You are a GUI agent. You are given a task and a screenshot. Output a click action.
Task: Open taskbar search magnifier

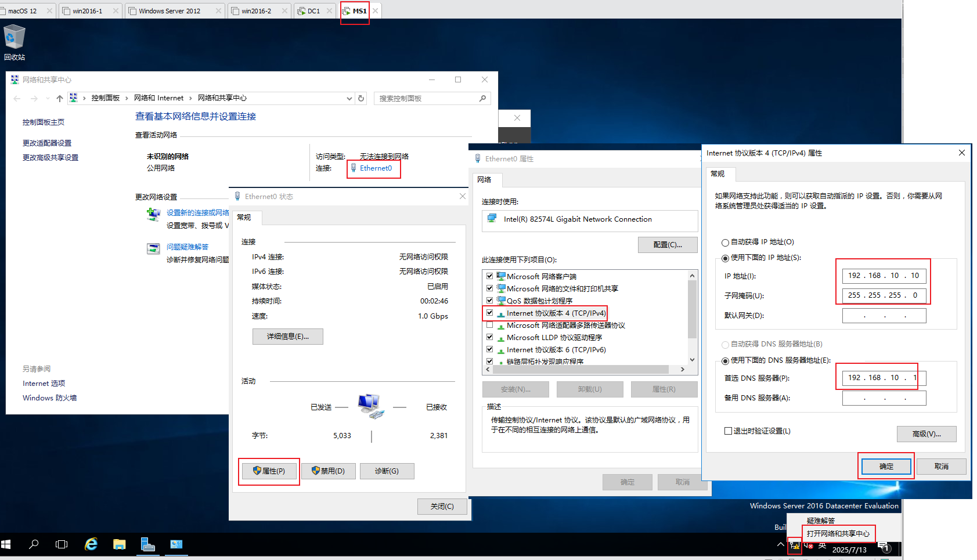pyautogui.click(x=34, y=544)
